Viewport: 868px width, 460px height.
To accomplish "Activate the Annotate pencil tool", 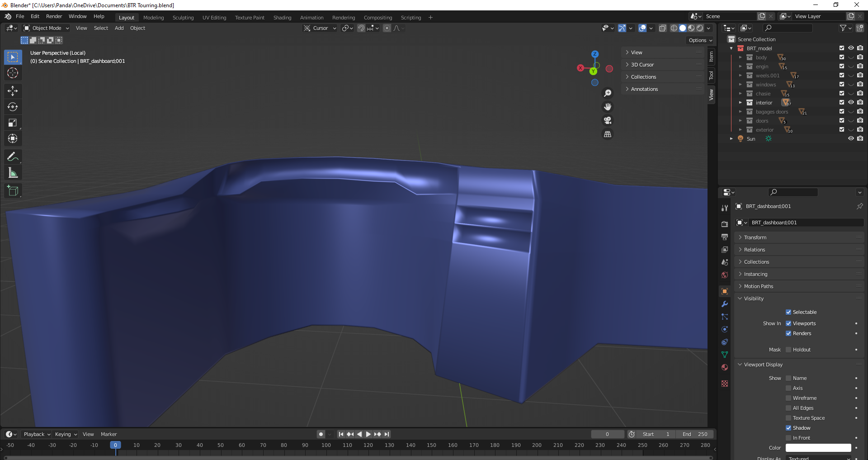I will pos(13,157).
